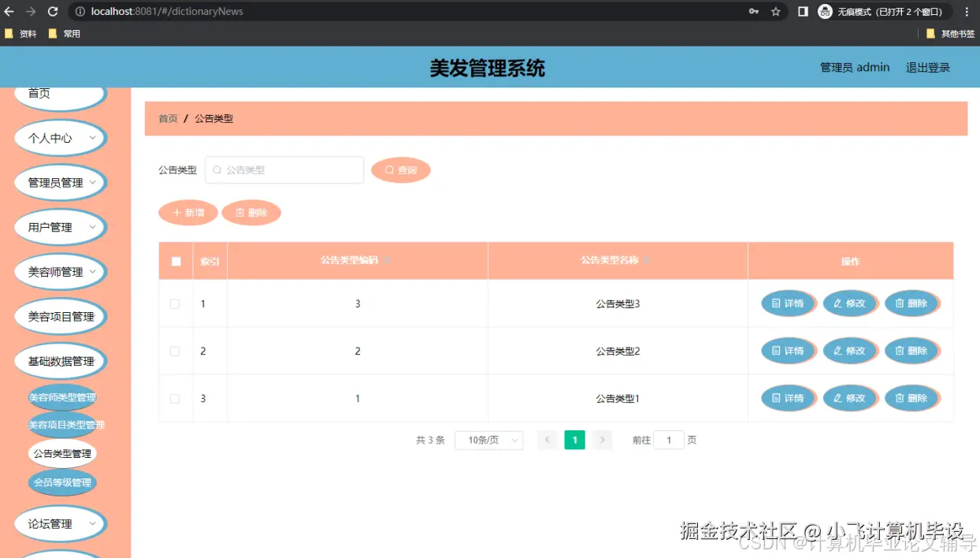Check the select-all checkbox in table header
Image resolution: width=980 pixels, height=558 pixels.
pyautogui.click(x=175, y=260)
